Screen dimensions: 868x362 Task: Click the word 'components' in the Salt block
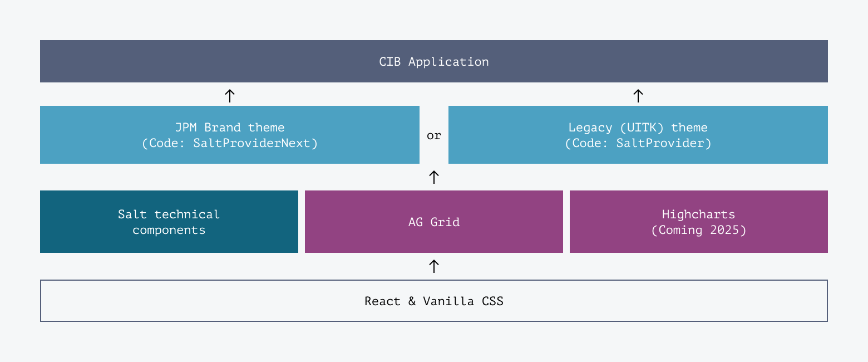click(169, 230)
